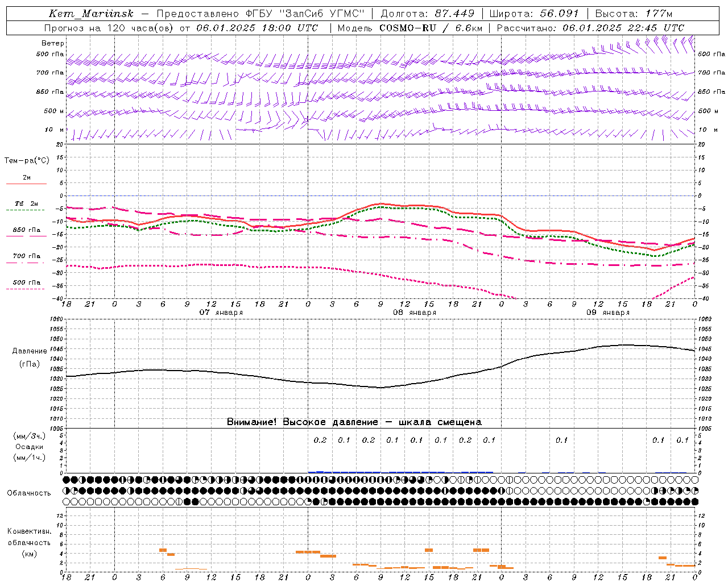
Task: Click the Долгота: 87.449 value
Action: 428,14
